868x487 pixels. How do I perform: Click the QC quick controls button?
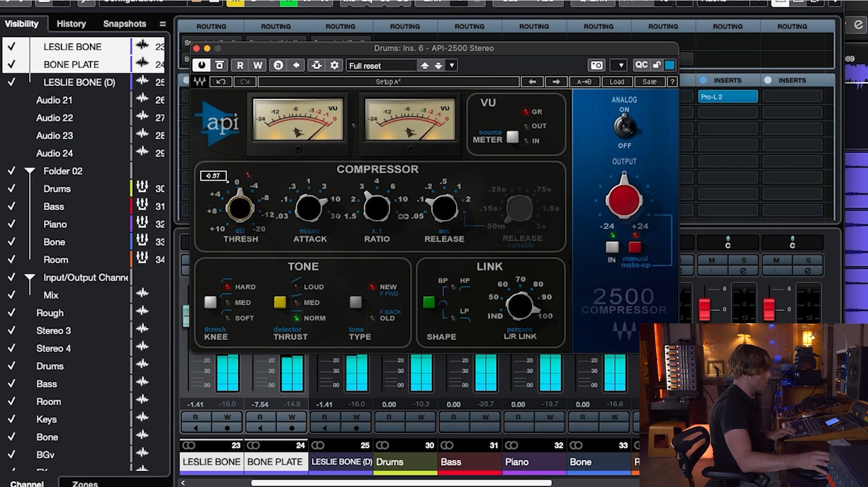tap(641, 65)
